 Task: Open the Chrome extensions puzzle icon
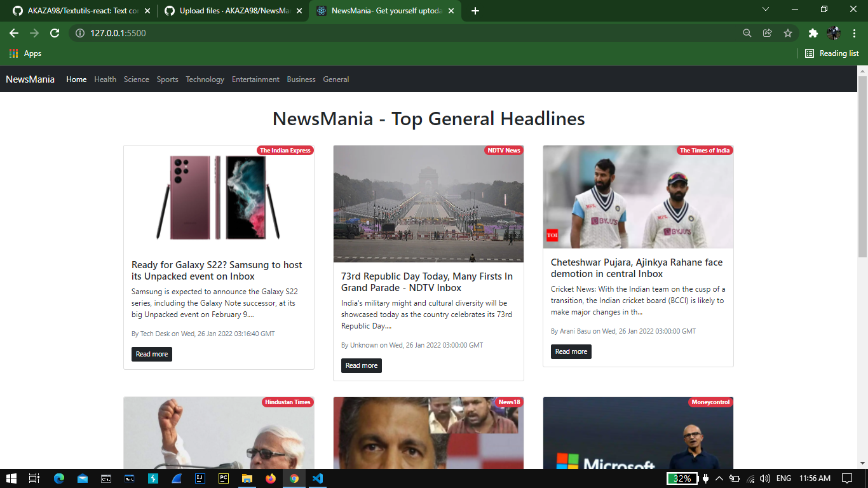pos(814,32)
